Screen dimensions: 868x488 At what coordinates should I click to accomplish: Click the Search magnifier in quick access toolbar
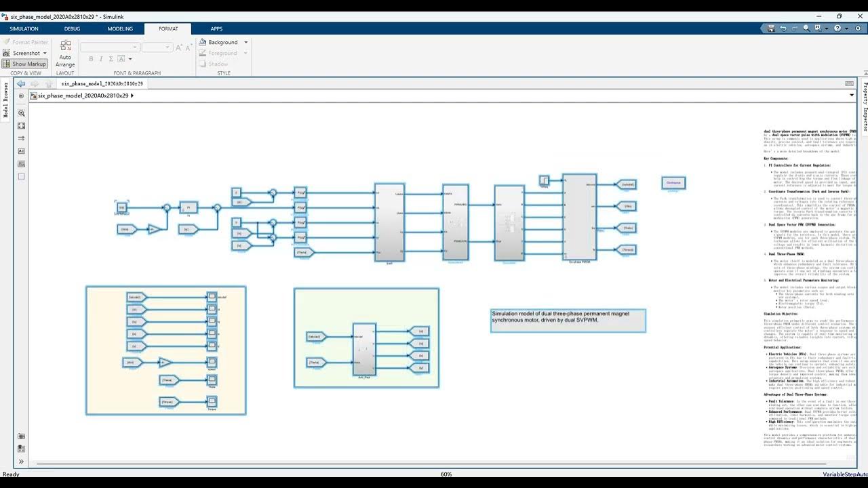click(806, 28)
